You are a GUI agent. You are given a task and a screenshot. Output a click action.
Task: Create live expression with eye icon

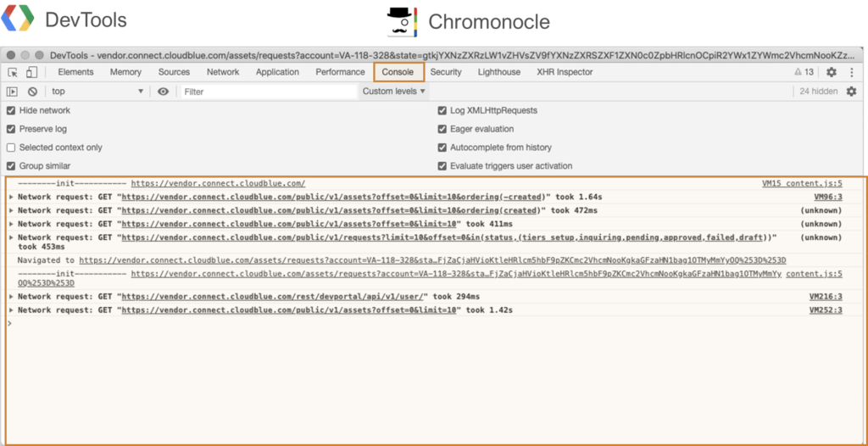click(163, 92)
